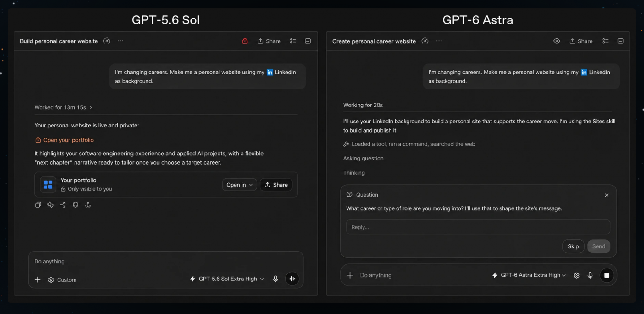
Task: Click the lock icon beside "Only visible to you"
Action: pos(63,189)
